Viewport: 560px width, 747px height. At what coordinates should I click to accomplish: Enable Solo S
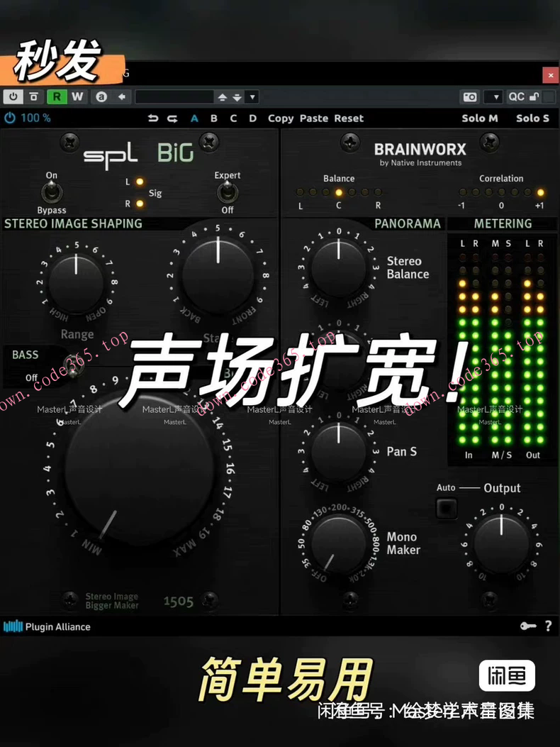(x=532, y=118)
